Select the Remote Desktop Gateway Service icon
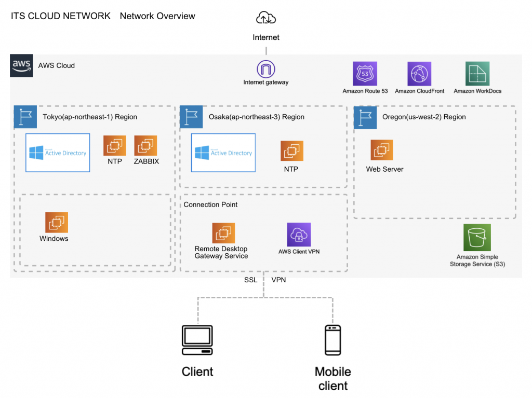The image size is (532, 398). 223,233
